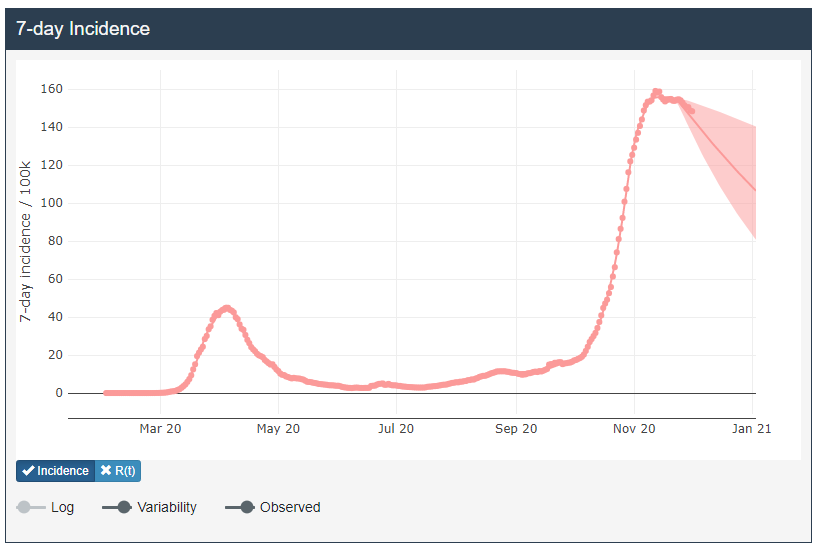Click the Mar 20 x-axis label
Viewport: 816px width, 551px height.
(x=160, y=429)
